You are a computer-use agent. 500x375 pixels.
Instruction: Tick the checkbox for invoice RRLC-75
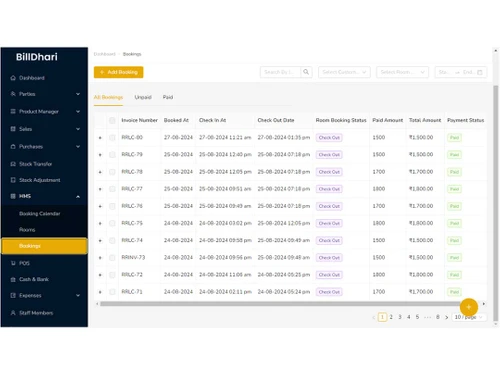[x=112, y=223]
